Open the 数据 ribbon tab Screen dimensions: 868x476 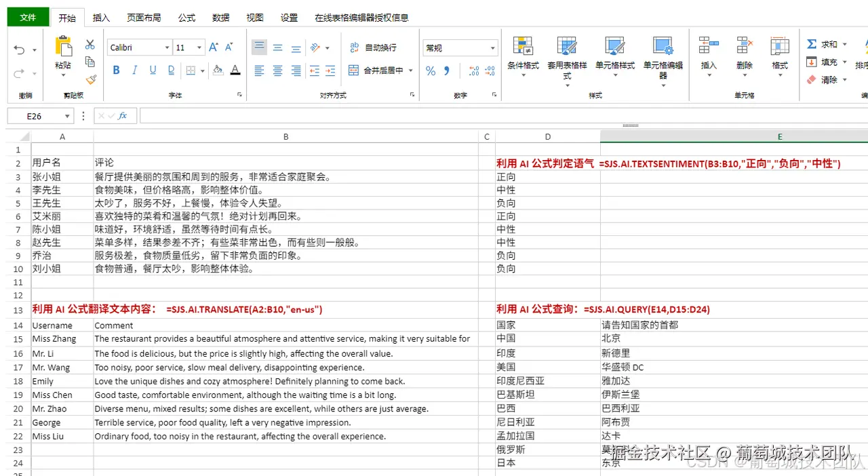[x=220, y=18]
